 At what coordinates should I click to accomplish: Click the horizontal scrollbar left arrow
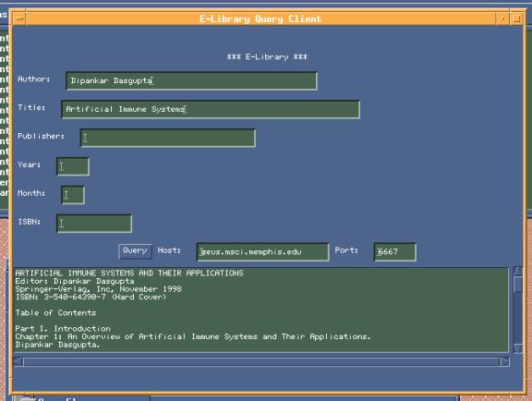click(x=18, y=362)
